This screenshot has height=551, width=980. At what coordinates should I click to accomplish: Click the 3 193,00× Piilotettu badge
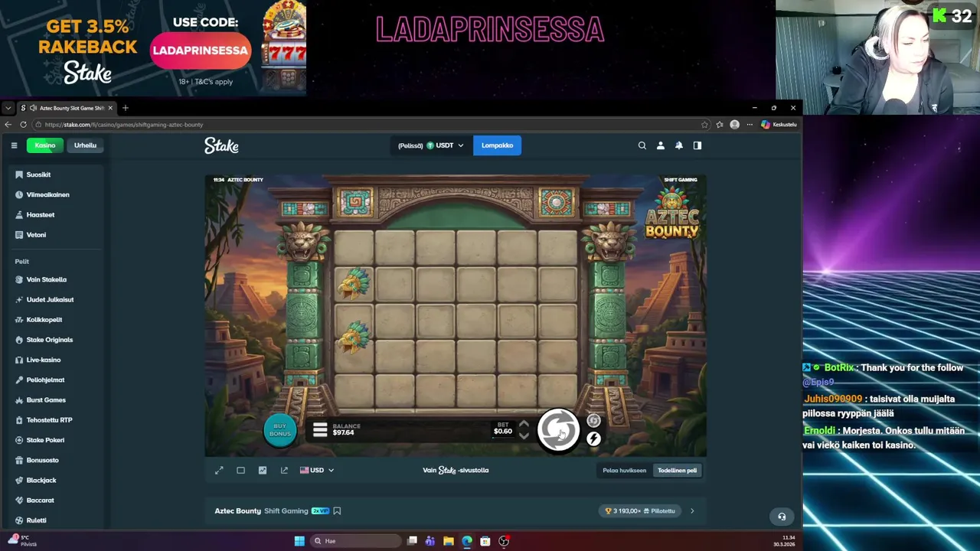pos(640,510)
